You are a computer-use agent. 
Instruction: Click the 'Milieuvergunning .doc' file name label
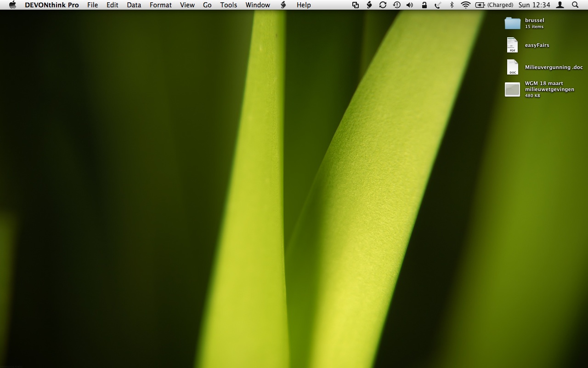click(x=554, y=67)
